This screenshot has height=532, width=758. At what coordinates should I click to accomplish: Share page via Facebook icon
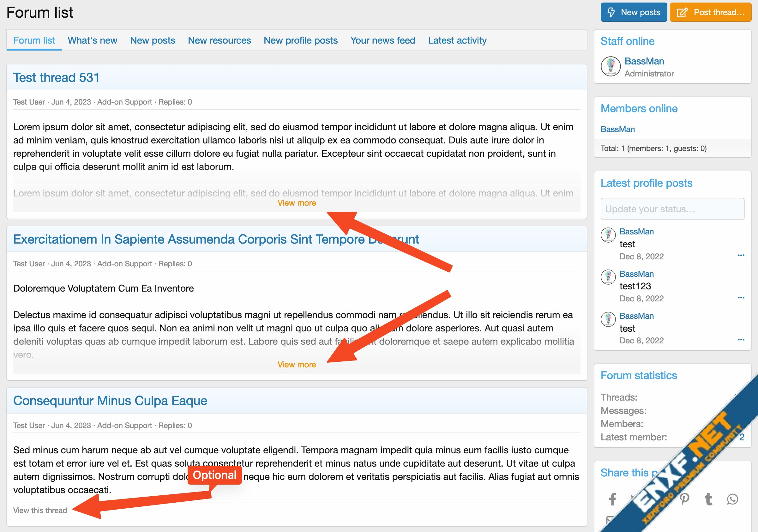[x=612, y=499]
